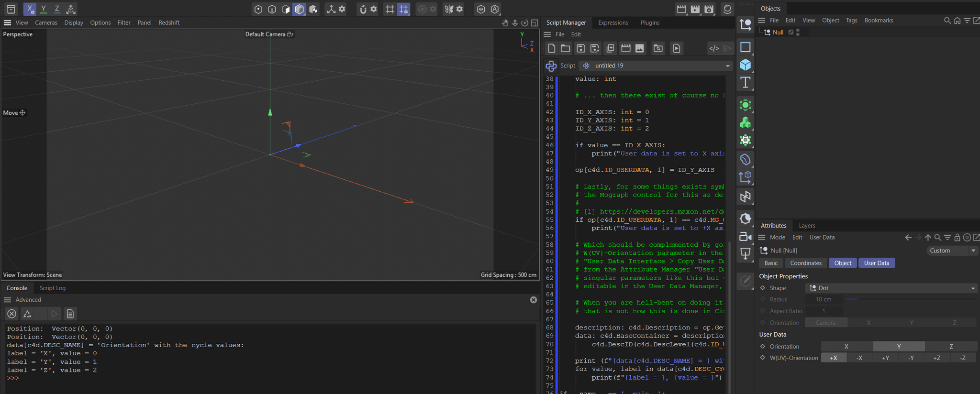Switch to Plugins tab
This screenshot has width=980, height=394.
[x=650, y=22]
